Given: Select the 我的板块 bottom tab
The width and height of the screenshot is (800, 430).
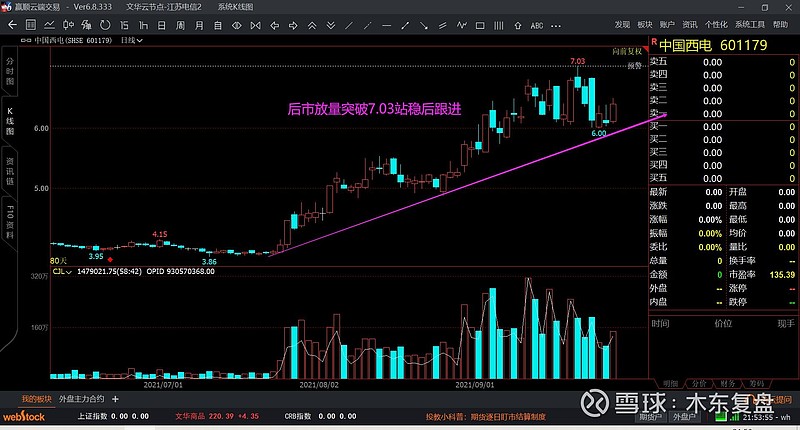Looking at the screenshot, I should [x=37, y=399].
